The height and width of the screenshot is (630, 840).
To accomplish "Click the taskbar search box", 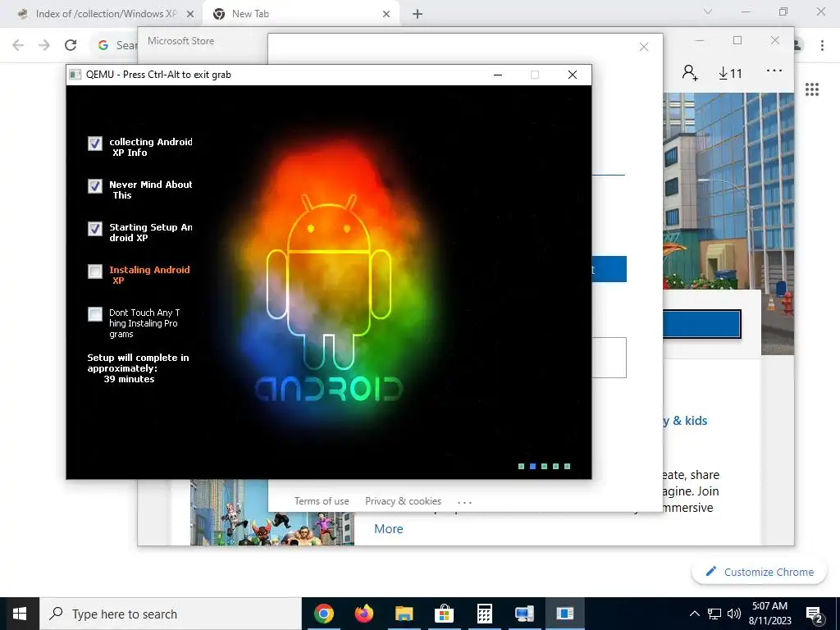I will point(171,614).
